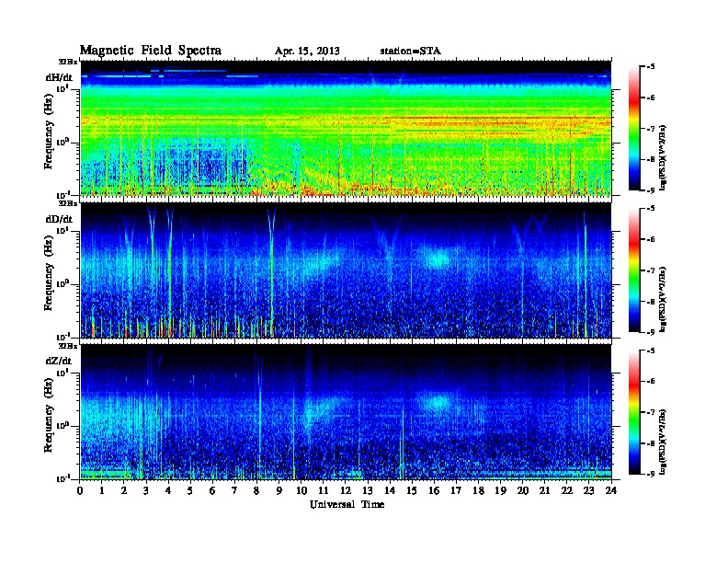Click the -7 tick on the dH/dt colorbar

[x=650, y=129]
